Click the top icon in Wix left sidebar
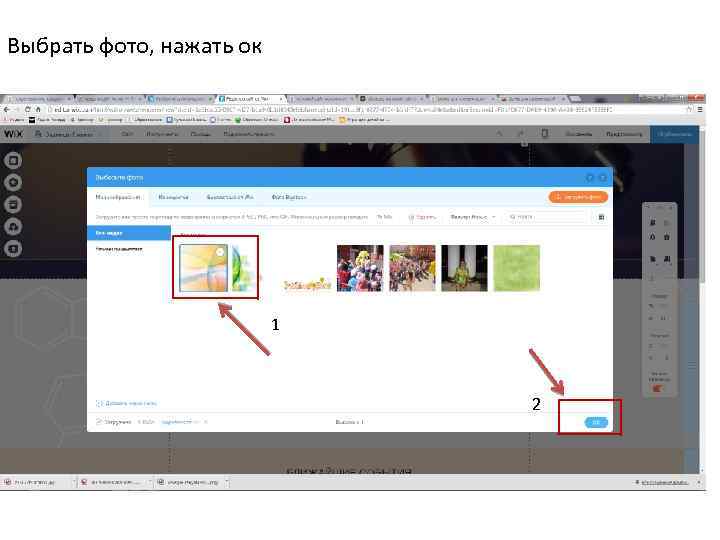The image size is (720, 540). pyautogui.click(x=13, y=160)
